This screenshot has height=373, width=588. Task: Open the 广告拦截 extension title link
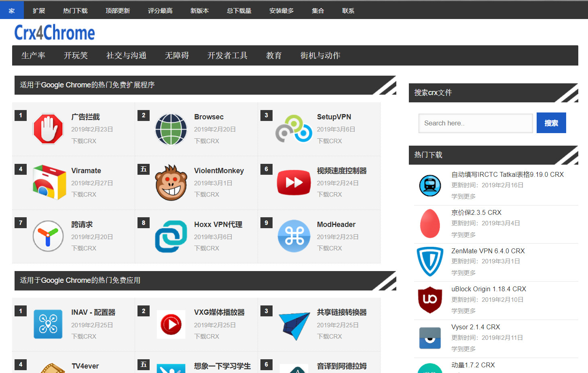[85, 117]
